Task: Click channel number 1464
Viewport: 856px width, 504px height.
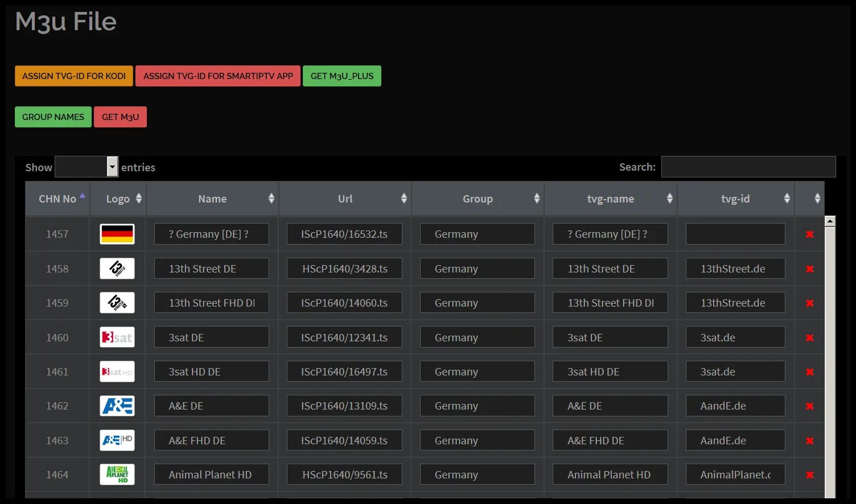Action: [x=57, y=474]
